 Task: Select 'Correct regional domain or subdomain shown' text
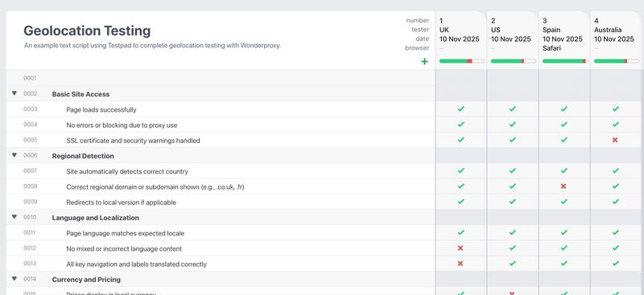155,187
